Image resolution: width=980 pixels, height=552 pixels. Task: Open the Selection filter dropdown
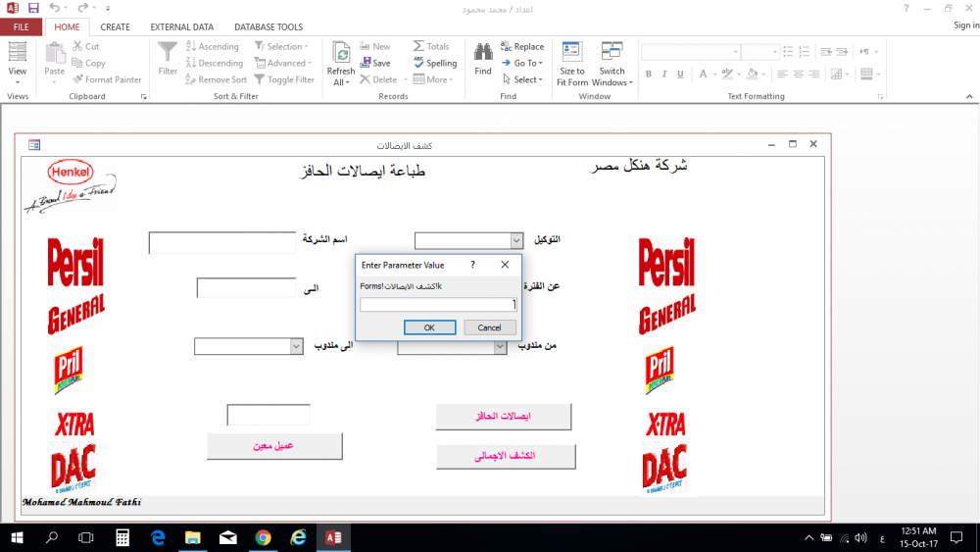pyautogui.click(x=281, y=46)
